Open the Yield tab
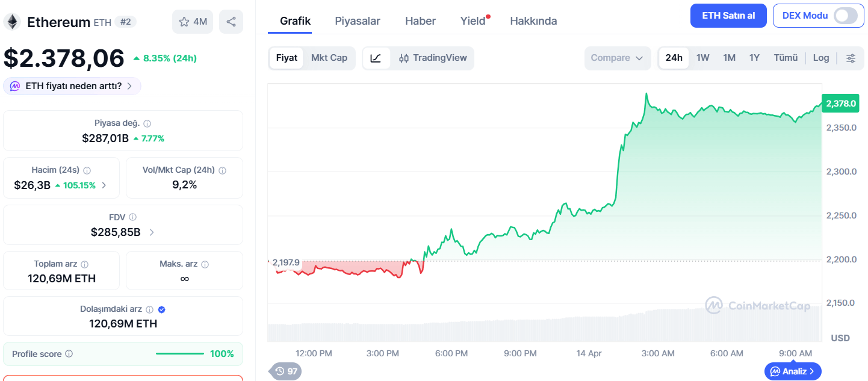Viewport: 868px width, 381px height. click(473, 21)
